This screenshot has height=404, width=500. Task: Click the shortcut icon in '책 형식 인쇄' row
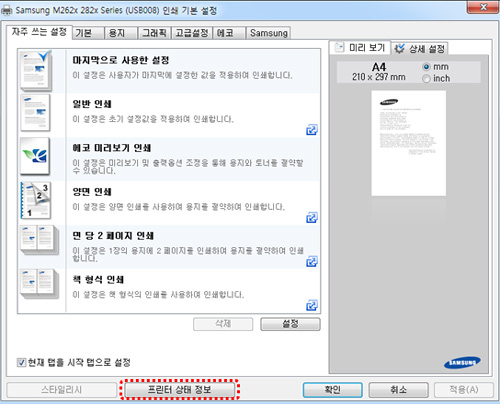coord(312,305)
